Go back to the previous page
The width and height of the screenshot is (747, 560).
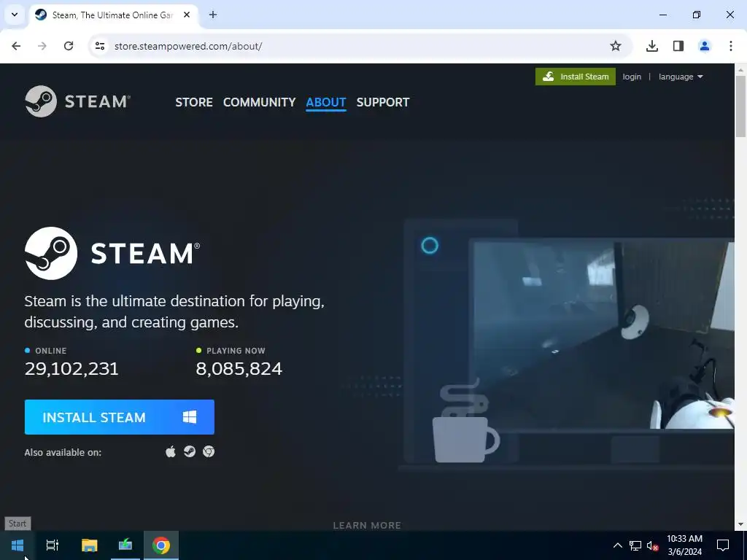[x=16, y=46]
